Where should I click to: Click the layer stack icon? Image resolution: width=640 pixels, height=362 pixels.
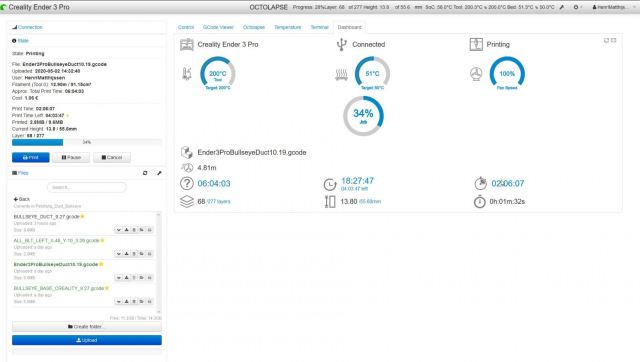click(x=187, y=201)
